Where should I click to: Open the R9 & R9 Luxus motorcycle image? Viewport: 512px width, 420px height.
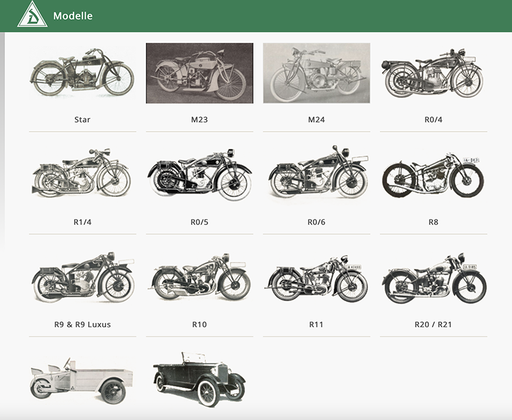(x=83, y=277)
